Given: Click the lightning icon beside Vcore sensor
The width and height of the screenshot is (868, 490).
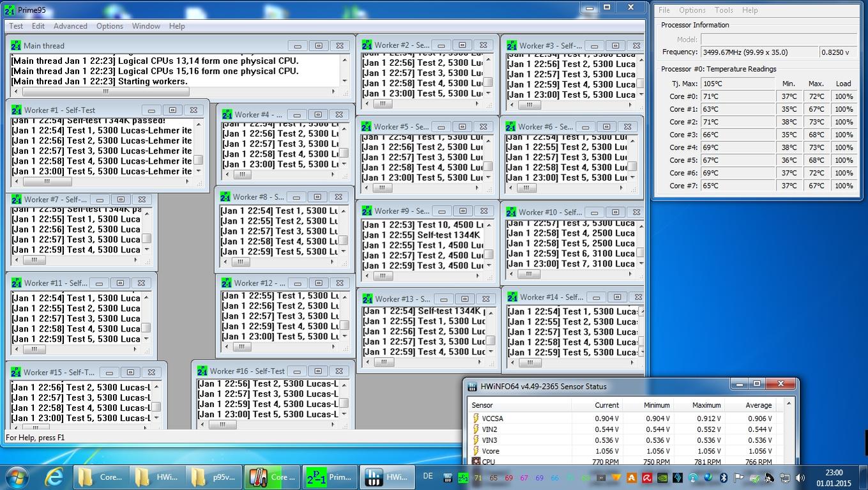Looking at the screenshot, I should tap(476, 451).
